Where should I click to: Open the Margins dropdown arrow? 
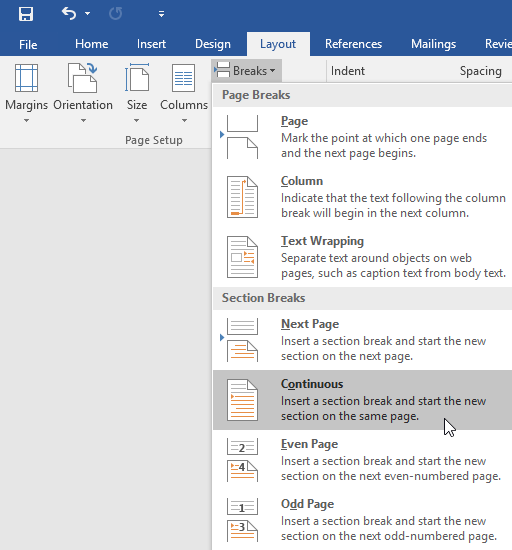point(26,121)
